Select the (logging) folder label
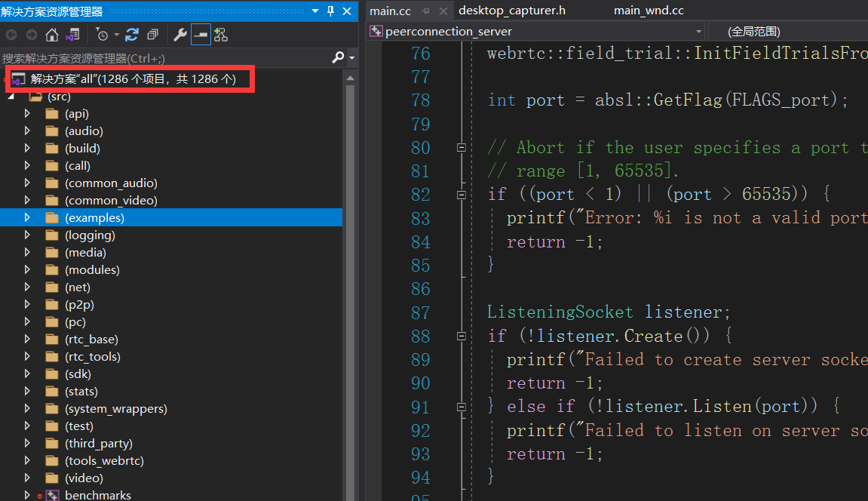The image size is (868, 501). click(90, 235)
